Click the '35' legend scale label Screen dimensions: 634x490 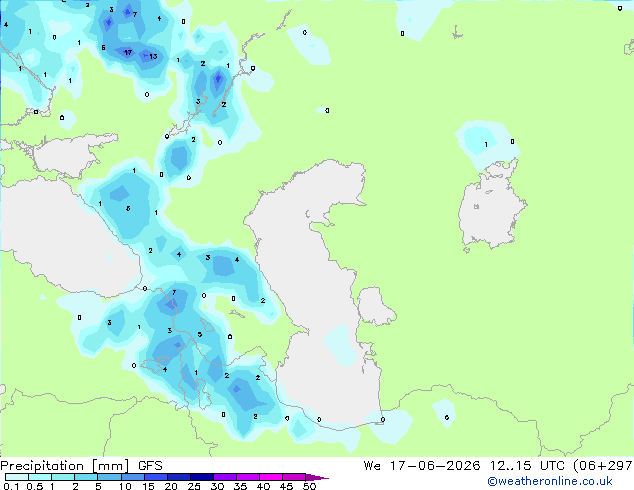pos(240,486)
